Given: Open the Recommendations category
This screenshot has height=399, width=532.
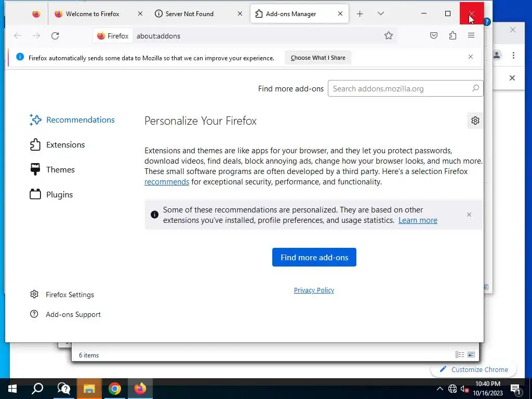Looking at the screenshot, I should pyautogui.click(x=72, y=120).
